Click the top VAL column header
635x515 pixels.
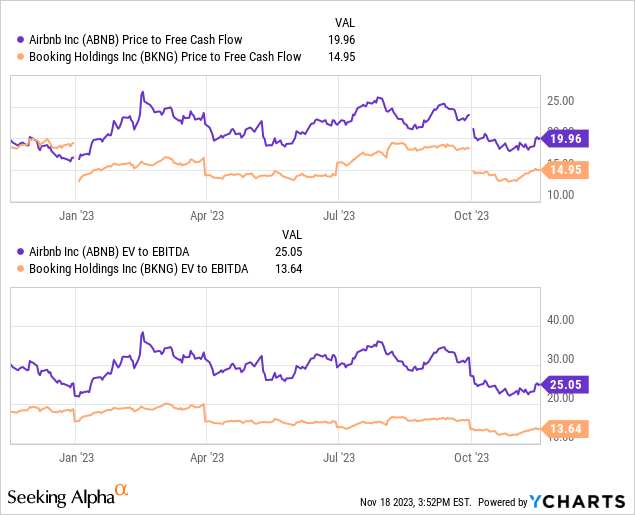tap(343, 22)
